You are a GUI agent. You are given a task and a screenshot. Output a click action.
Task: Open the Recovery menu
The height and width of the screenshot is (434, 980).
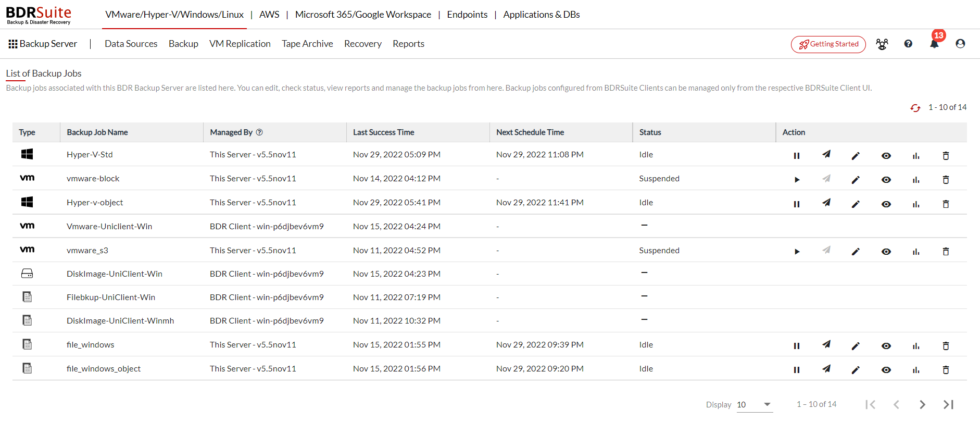(x=362, y=44)
